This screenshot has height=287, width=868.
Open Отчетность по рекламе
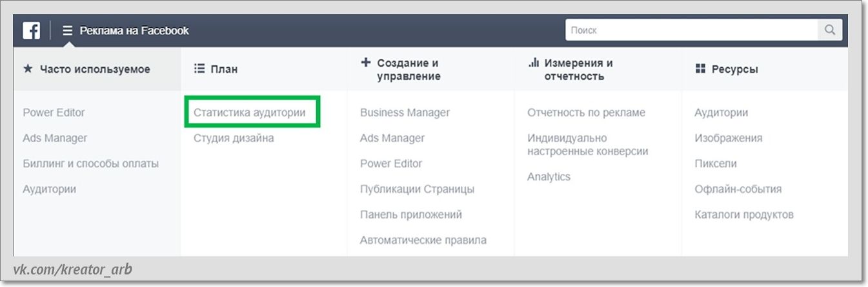[x=586, y=112]
